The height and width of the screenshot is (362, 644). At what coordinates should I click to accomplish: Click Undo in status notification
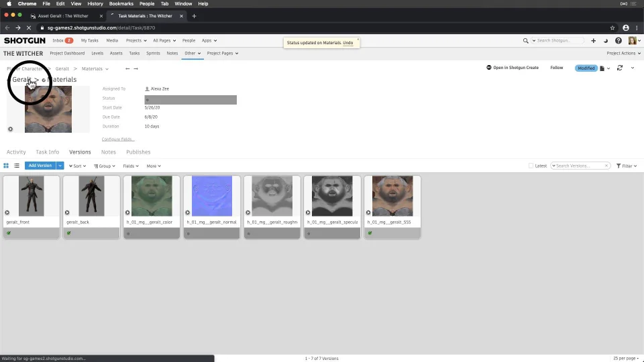coord(348,43)
